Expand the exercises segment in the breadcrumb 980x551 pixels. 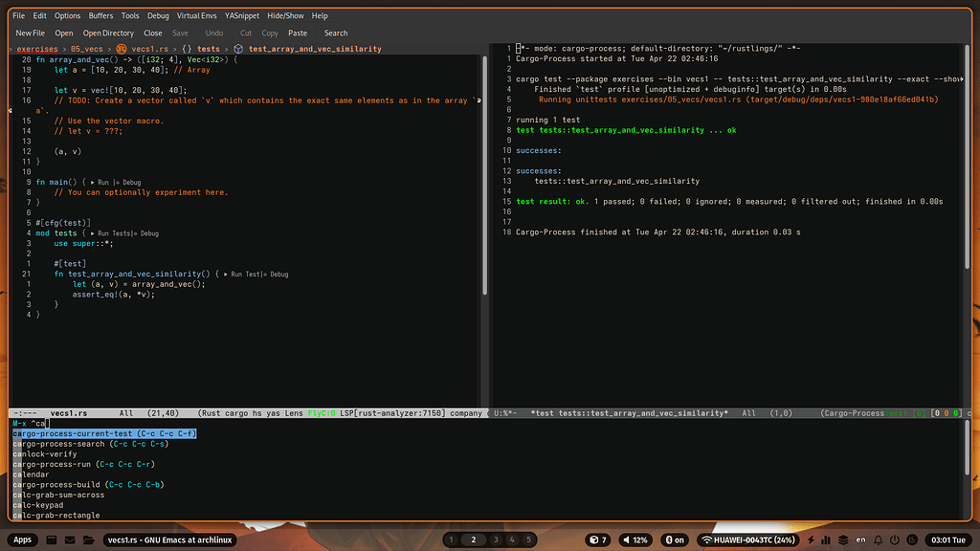tap(35, 48)
